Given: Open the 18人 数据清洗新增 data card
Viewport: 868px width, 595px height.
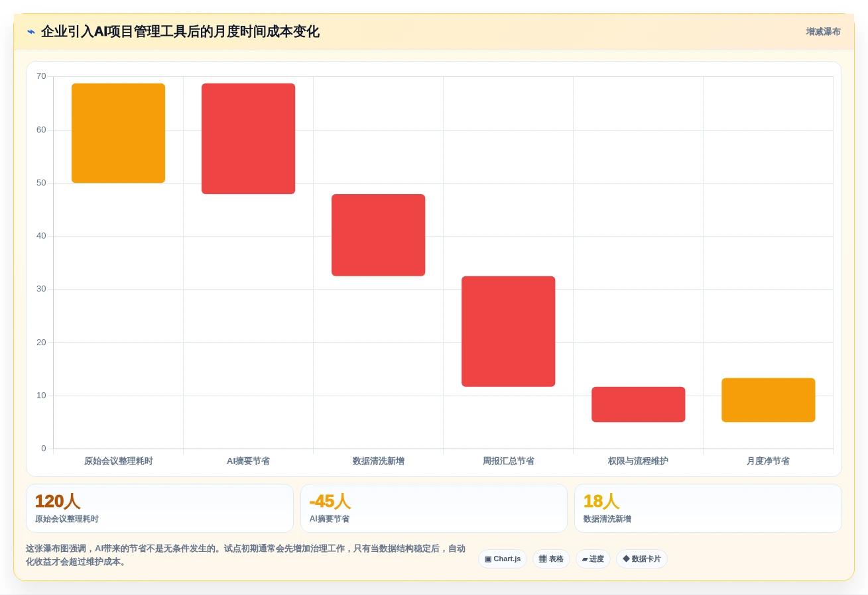Looking at the screenshot, I should (x=708, y=508).
